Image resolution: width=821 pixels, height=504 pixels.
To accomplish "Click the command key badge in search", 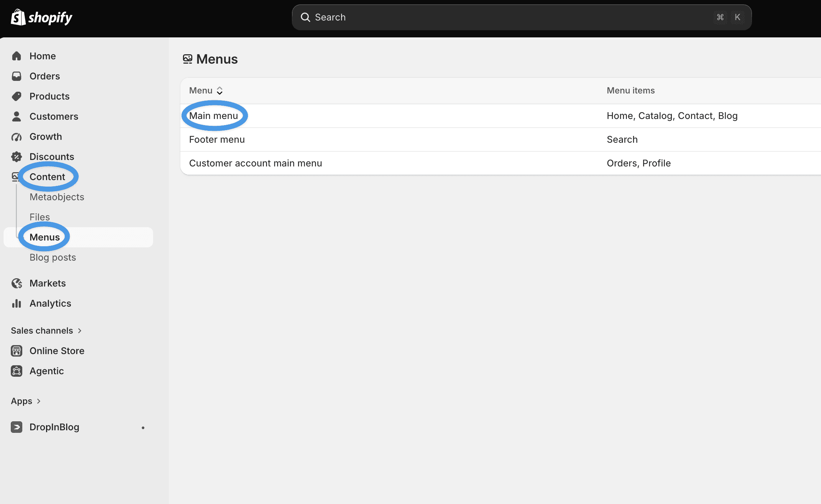I will tap(720, 17).
